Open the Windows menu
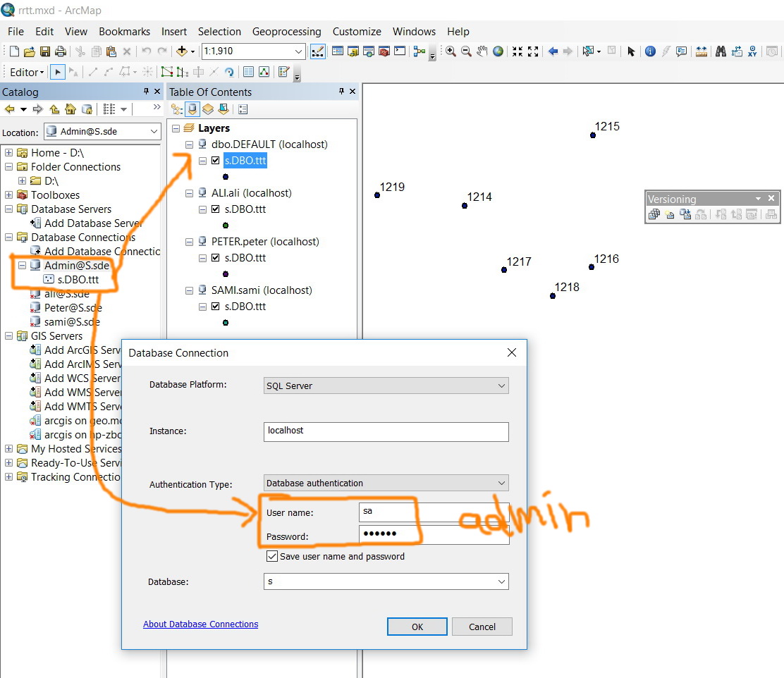The height and width of the screenshot is (678, 784). point(414,32)
